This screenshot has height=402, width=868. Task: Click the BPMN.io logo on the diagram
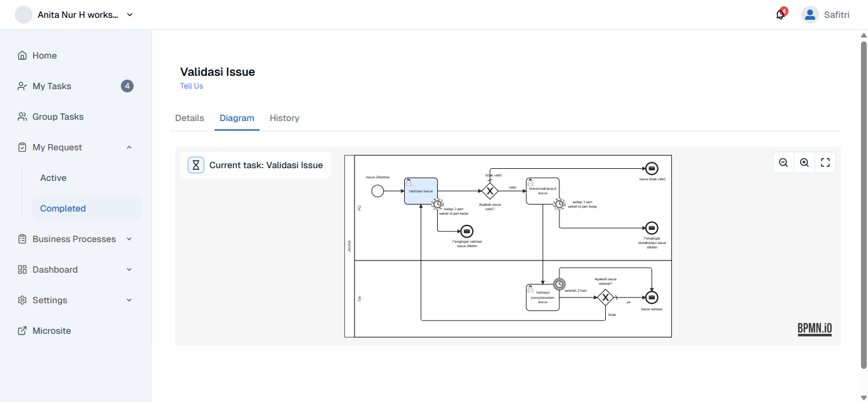pos(815,329)
